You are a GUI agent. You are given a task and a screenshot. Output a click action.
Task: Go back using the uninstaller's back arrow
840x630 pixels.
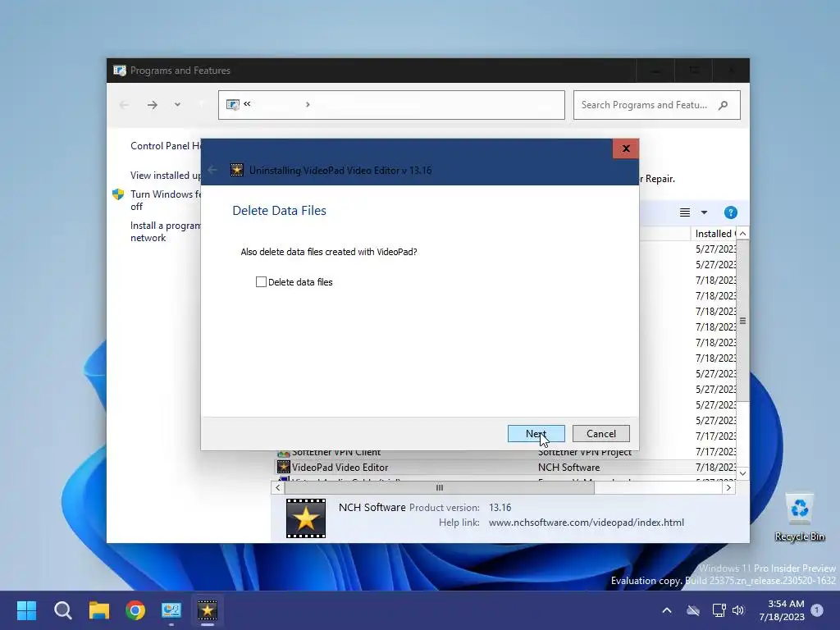click(212, 170)
